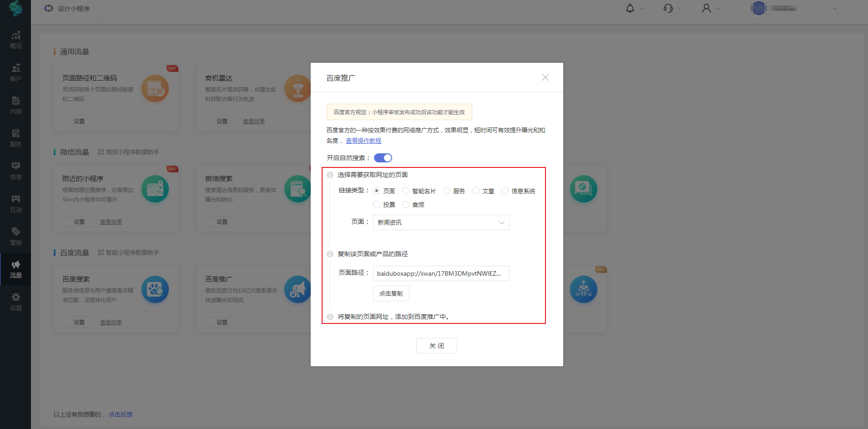Click 设置 under 百度推广 card

click(x=222, y=322)
